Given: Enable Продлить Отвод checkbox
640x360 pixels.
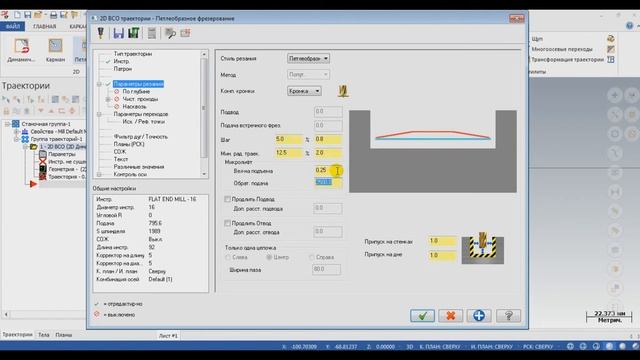Looking at the screenshot, I should [x=227, y=223].
